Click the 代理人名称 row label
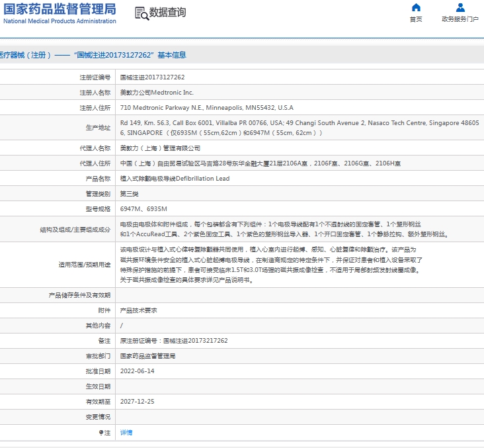 click(x=95, y=148)
